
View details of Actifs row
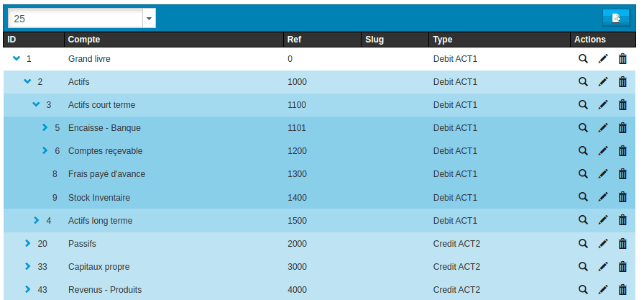coord(583,82)
